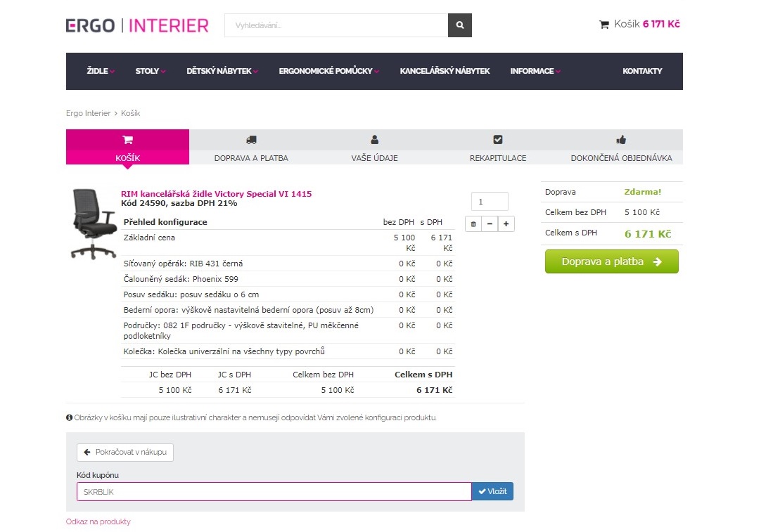This screenshot has width=773, height=532.
Task: Click the search magnifier button
Action: 459,25
